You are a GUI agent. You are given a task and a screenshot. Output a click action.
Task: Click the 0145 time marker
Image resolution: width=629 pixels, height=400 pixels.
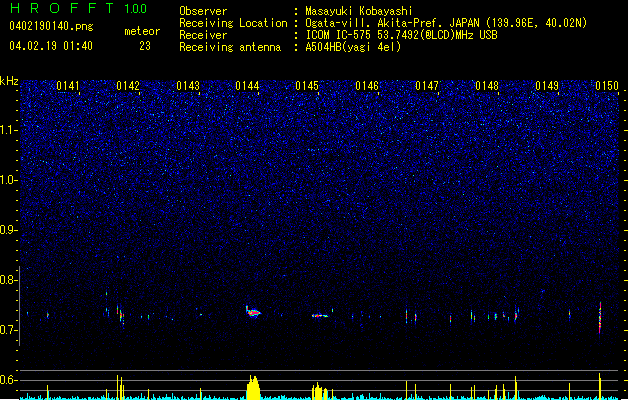(307, 86)
